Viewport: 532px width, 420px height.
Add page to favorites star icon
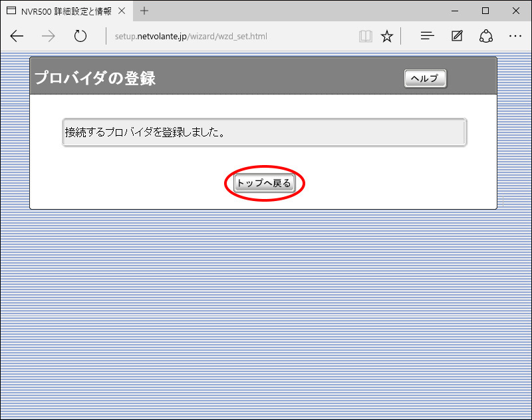coord(387,36)
